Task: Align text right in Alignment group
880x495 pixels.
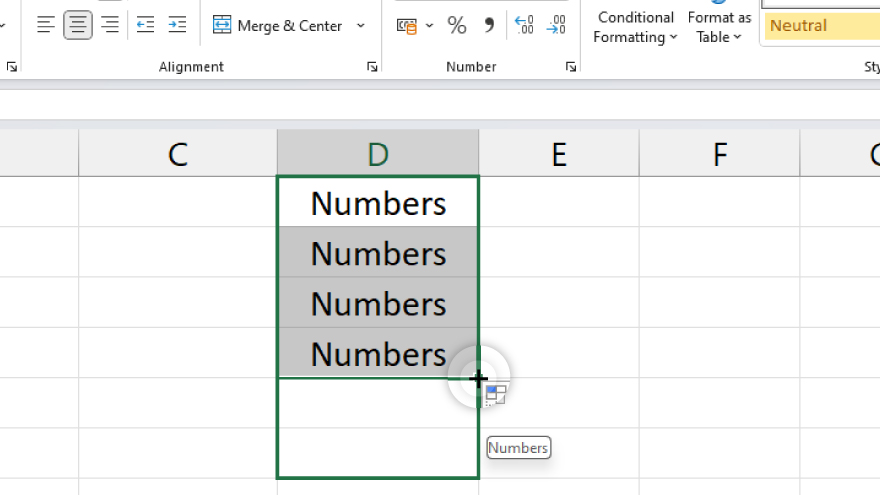Action: [109, 25]
